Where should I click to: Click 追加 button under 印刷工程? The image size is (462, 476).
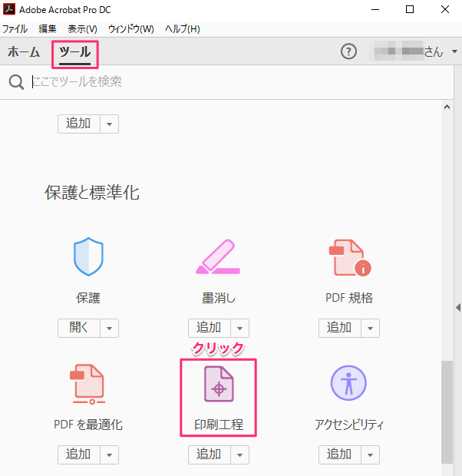coord(210,455)
